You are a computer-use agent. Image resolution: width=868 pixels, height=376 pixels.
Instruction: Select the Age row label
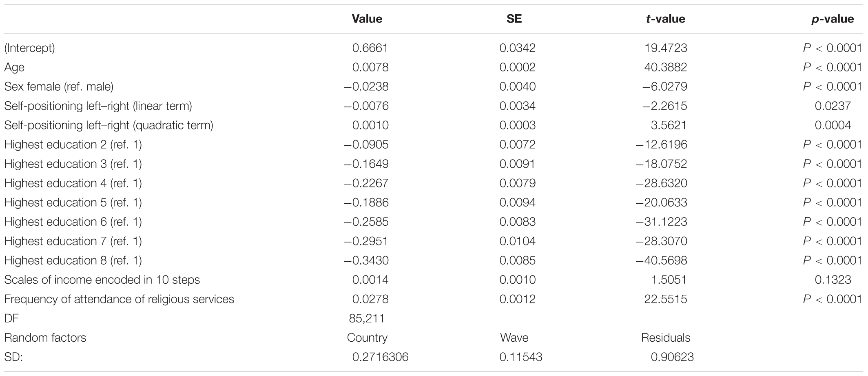pyautogui.click(x=14, y=67)
